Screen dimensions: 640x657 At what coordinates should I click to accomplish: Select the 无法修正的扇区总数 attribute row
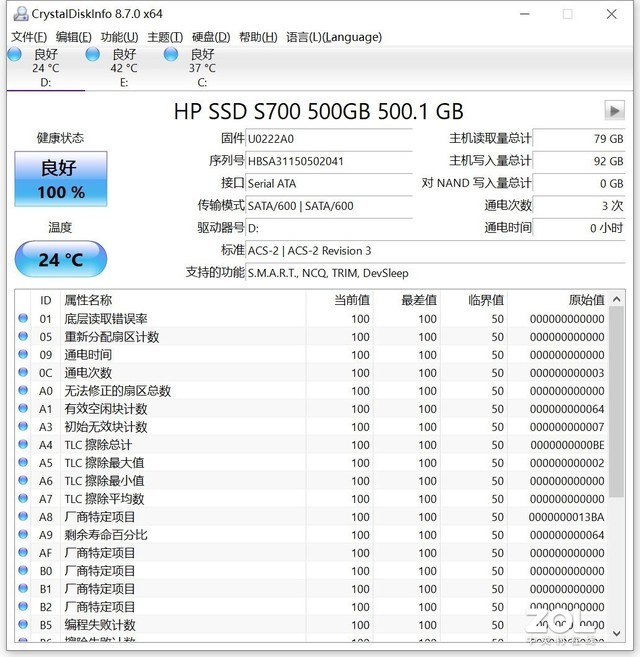point(311,391)
